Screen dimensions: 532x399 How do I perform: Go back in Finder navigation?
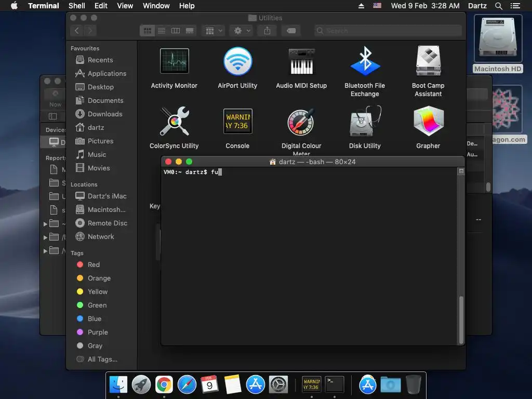click(x=77, y=31)
